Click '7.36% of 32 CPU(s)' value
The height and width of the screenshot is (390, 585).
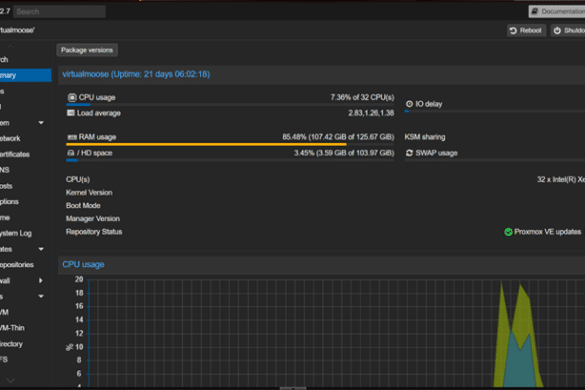(362, 97)
